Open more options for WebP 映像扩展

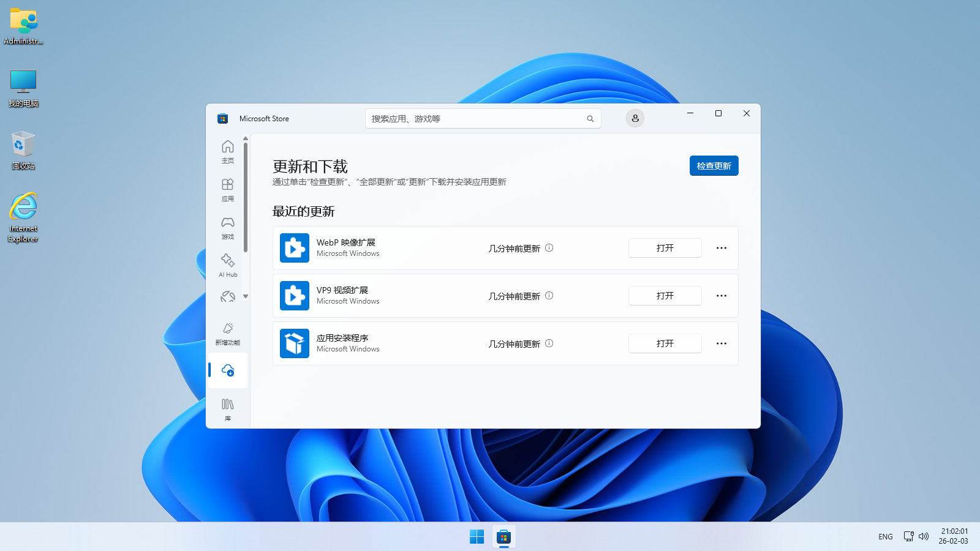[x=722, y=248]
